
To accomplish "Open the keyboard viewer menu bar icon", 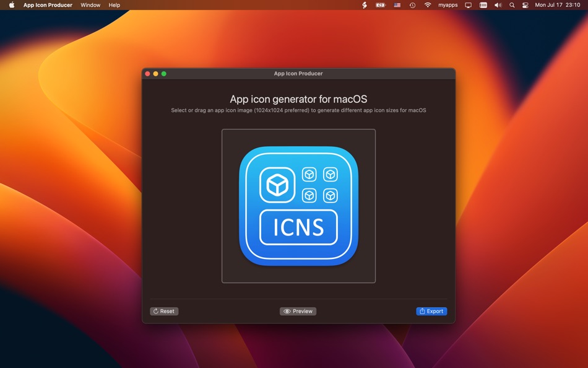I will click(483, 5).
